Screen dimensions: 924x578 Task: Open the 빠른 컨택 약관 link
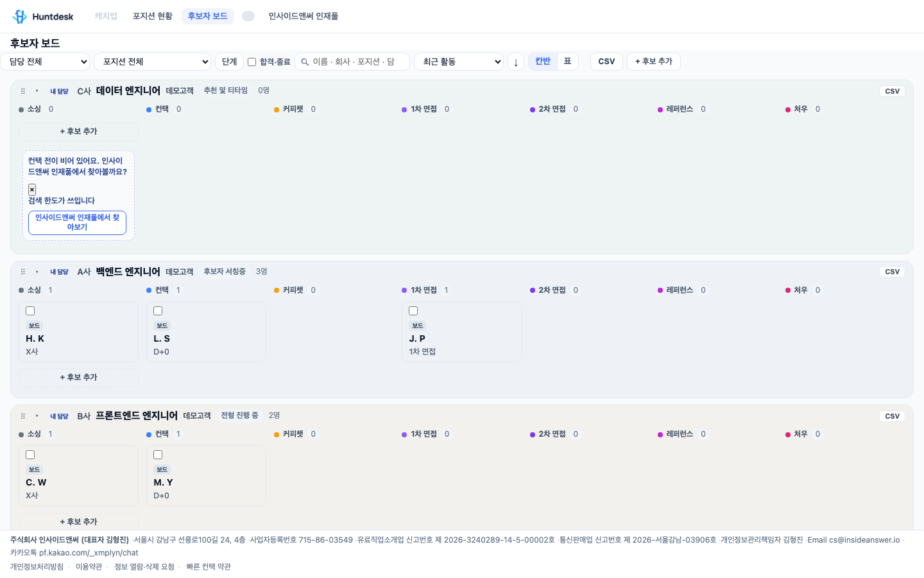tap(209, 566)
